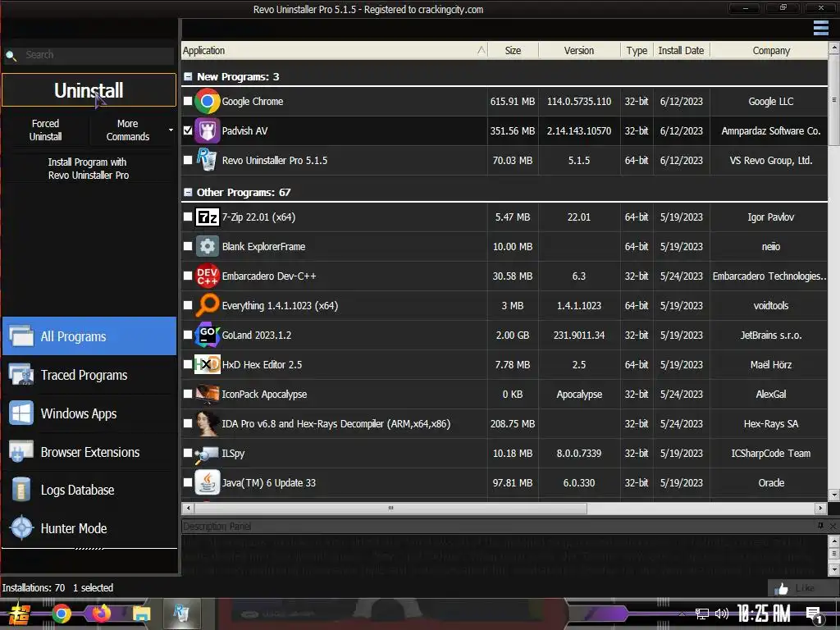Collapse the Other Programs group
This screenshot has width=840, height=630.
click(188, 192)
